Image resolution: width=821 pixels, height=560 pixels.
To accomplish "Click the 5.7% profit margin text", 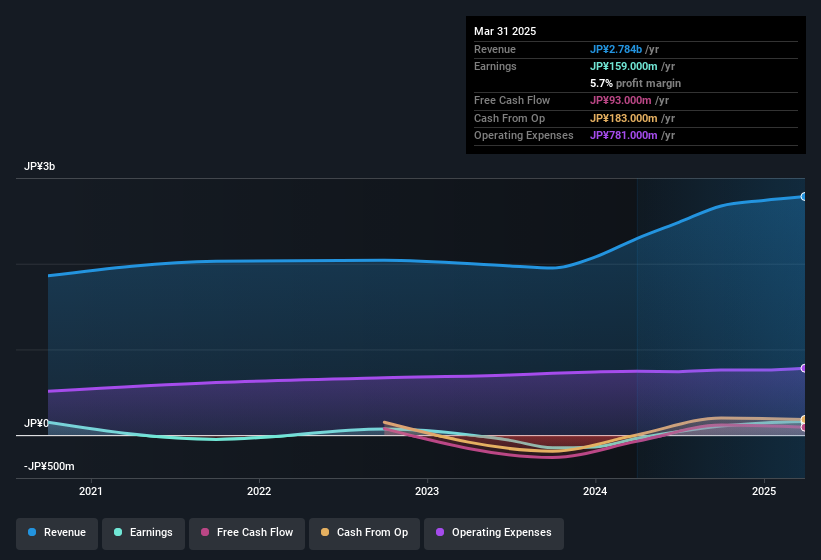I will tap(635, 83).
